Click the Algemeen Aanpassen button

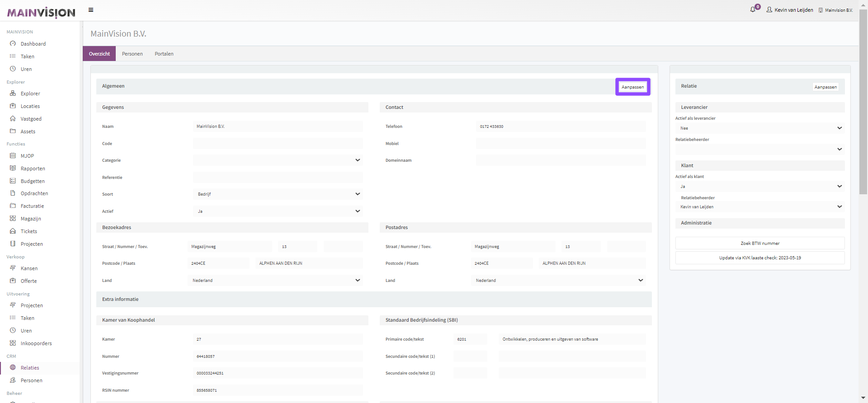[x=632, y=87]
